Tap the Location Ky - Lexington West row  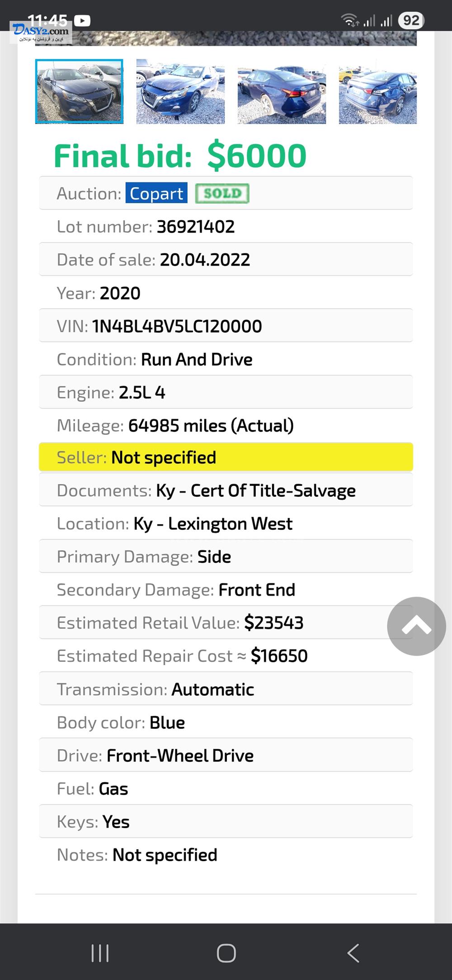226,523
